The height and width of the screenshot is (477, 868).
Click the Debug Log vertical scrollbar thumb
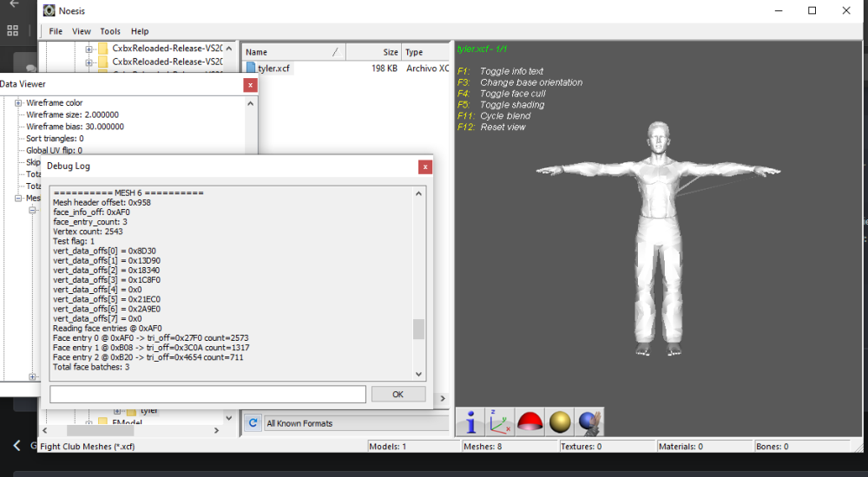[419, 329]
